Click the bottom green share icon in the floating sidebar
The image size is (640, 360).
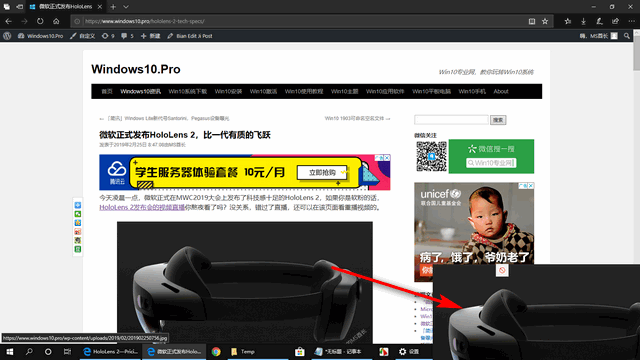[78, 249]
